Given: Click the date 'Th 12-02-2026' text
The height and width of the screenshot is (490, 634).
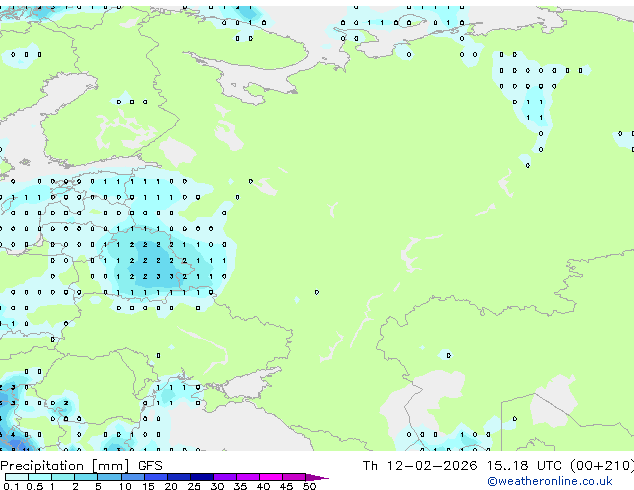Looking at the screenshot, I should (420, 466).
